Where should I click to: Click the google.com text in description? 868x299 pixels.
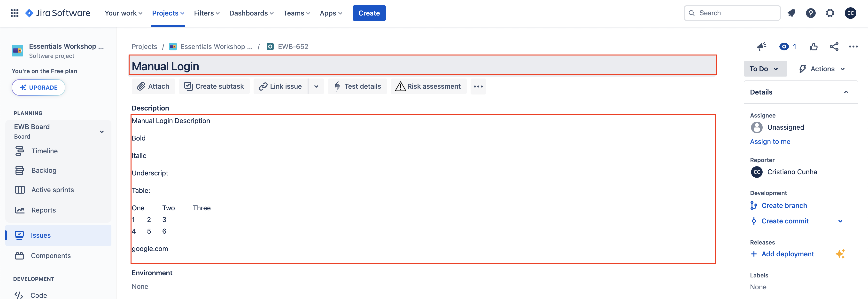point(150,249)
